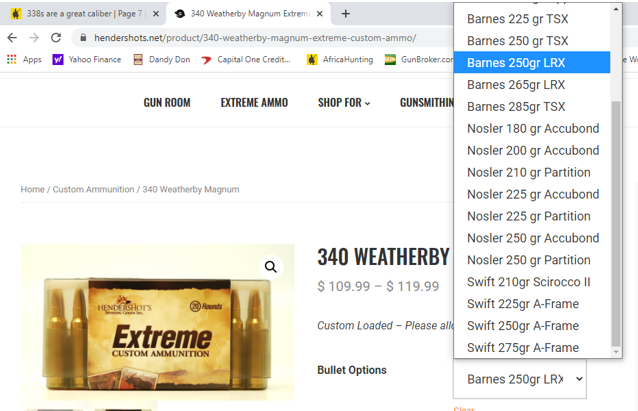Reload the page with refresh icon
This screenshot has width=638, height=411.
point(56,37)
